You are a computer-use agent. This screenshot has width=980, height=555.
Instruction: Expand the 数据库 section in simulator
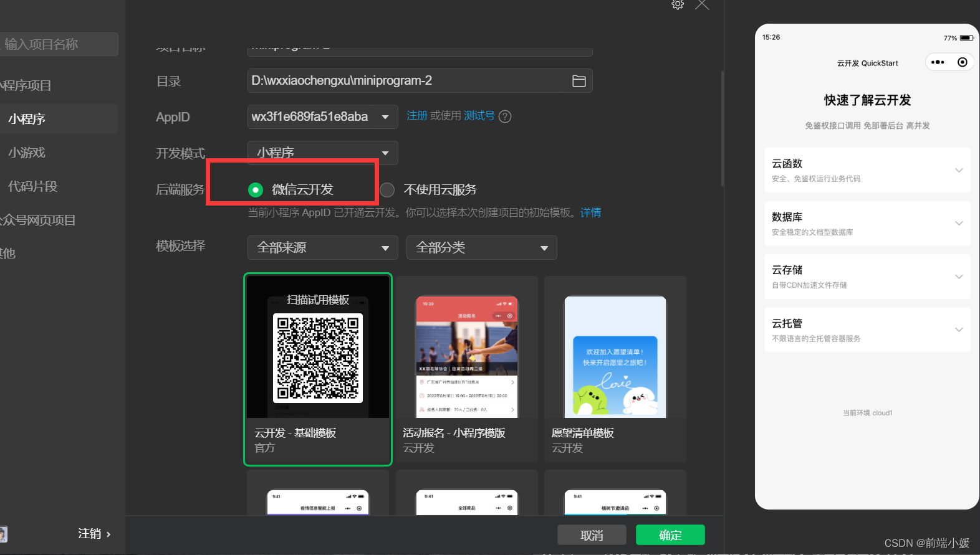pyautogui.click(x=867, y=224)
